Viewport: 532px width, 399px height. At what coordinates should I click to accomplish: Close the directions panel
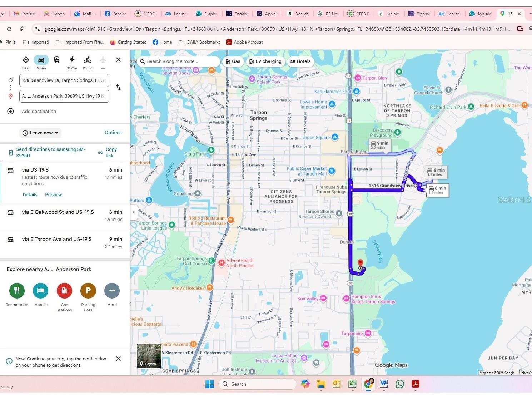coord(119,60)
